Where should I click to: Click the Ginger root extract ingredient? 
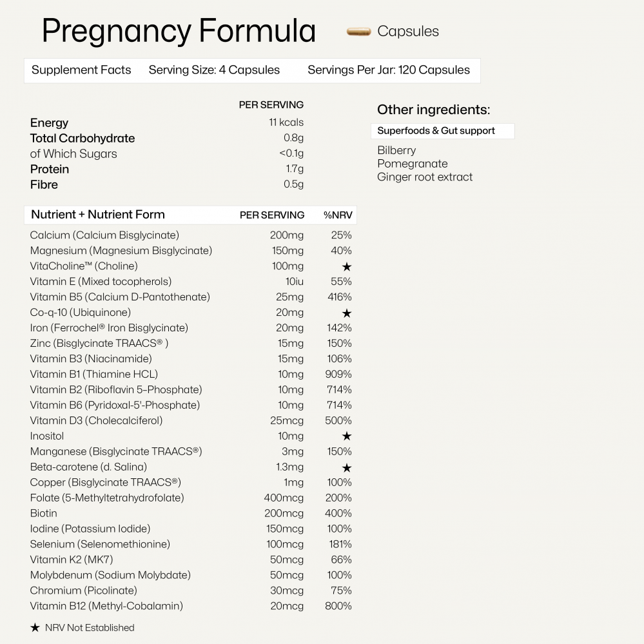tap(425, 177)
